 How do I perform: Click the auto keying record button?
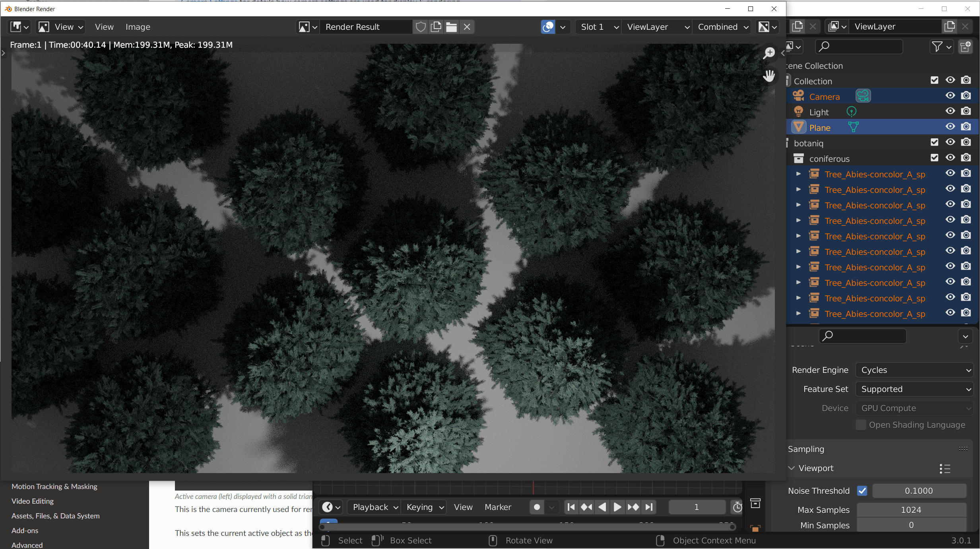537,507
